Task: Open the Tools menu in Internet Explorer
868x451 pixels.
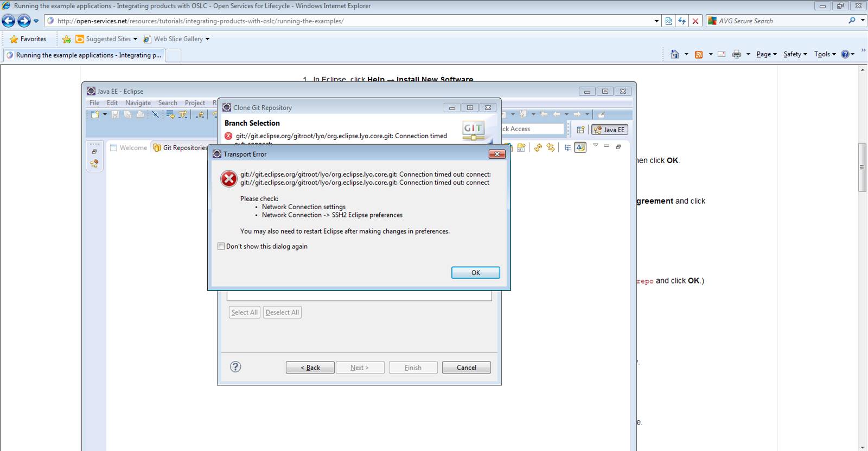Action: [825, 54]
